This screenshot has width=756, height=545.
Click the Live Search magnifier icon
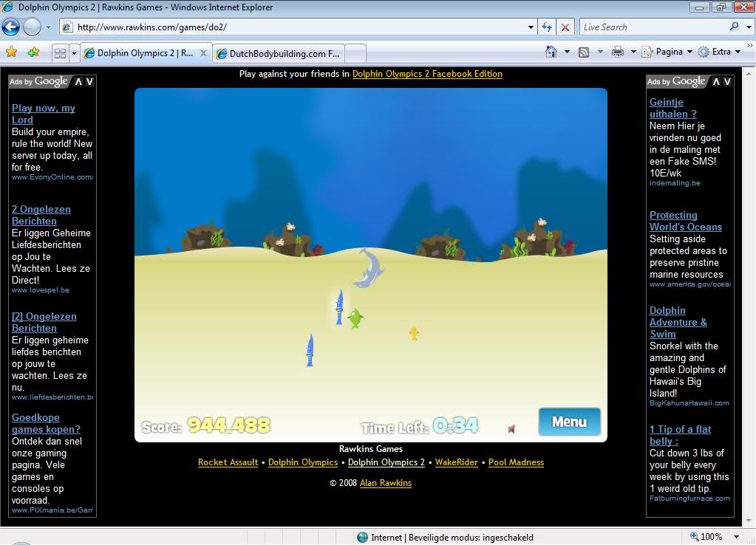(x=734, y=27)
